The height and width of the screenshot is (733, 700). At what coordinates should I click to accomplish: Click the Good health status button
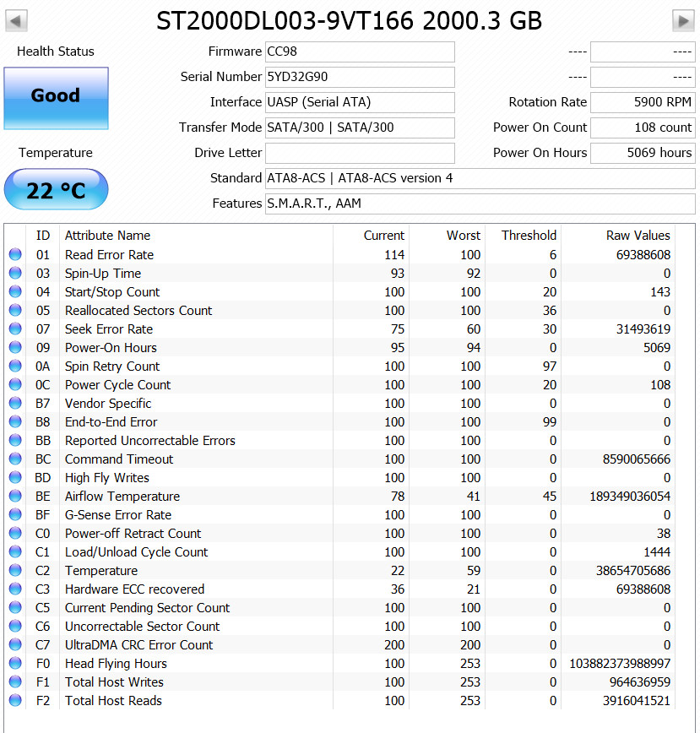pos(56,98)
